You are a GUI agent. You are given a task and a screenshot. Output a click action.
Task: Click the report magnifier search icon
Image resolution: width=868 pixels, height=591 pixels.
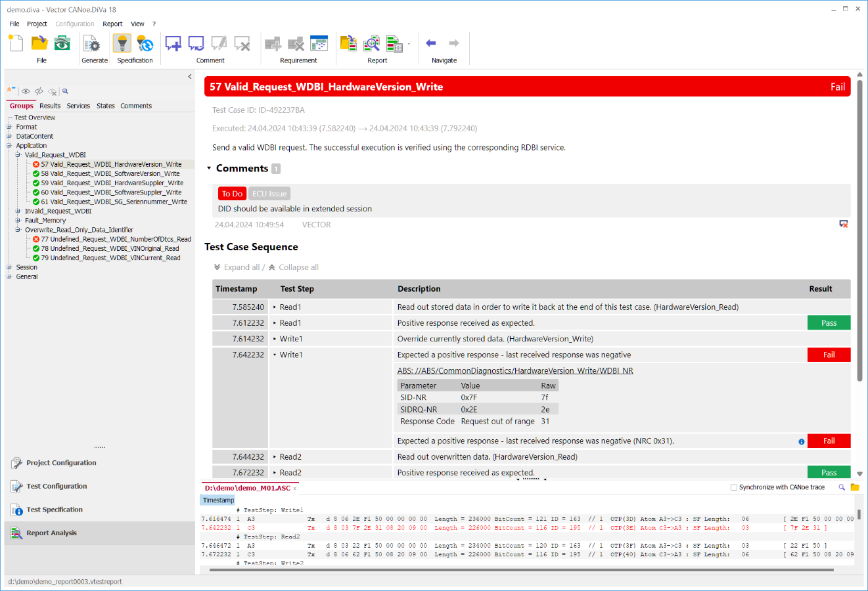(x=371, y=43)
